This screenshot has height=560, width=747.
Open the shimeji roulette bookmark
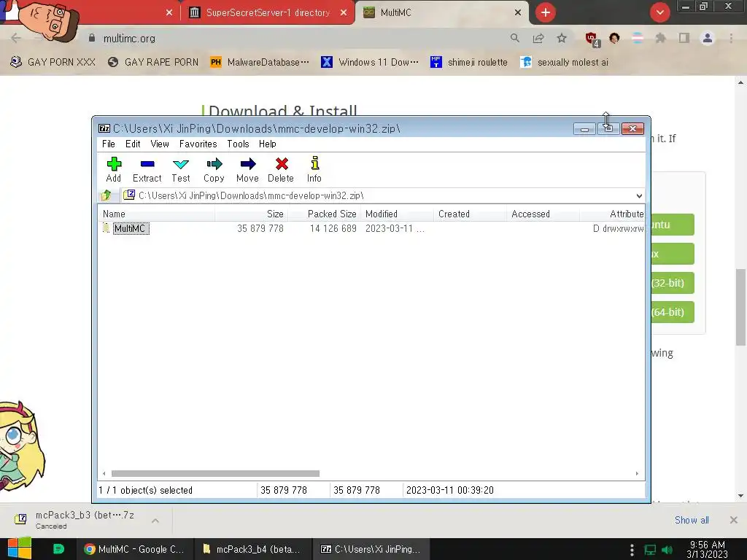[469, 62]
